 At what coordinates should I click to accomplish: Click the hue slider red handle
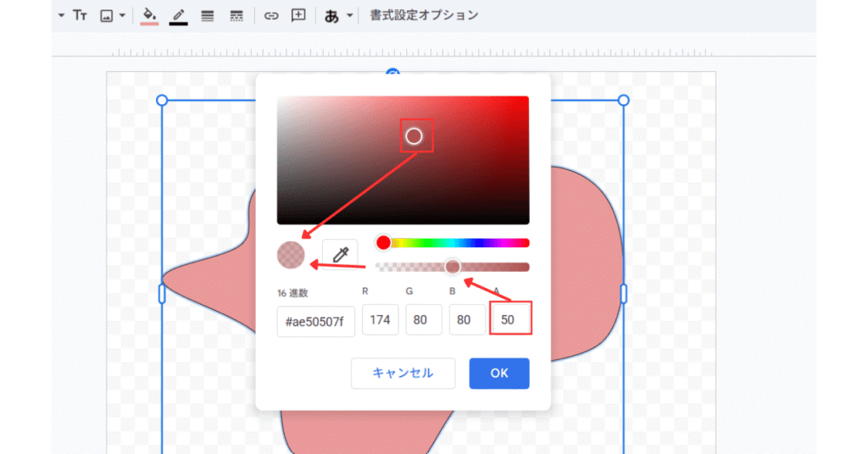[383, 243]
